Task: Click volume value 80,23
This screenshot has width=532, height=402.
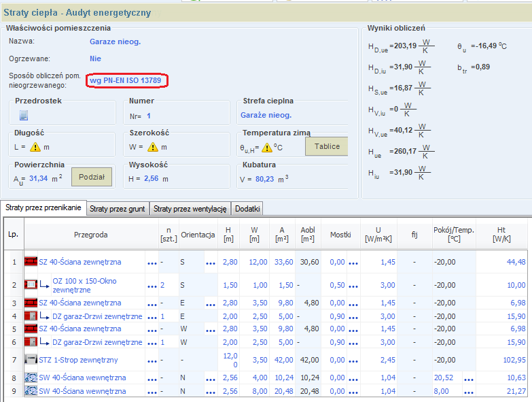Action: (x=265, y=179)
